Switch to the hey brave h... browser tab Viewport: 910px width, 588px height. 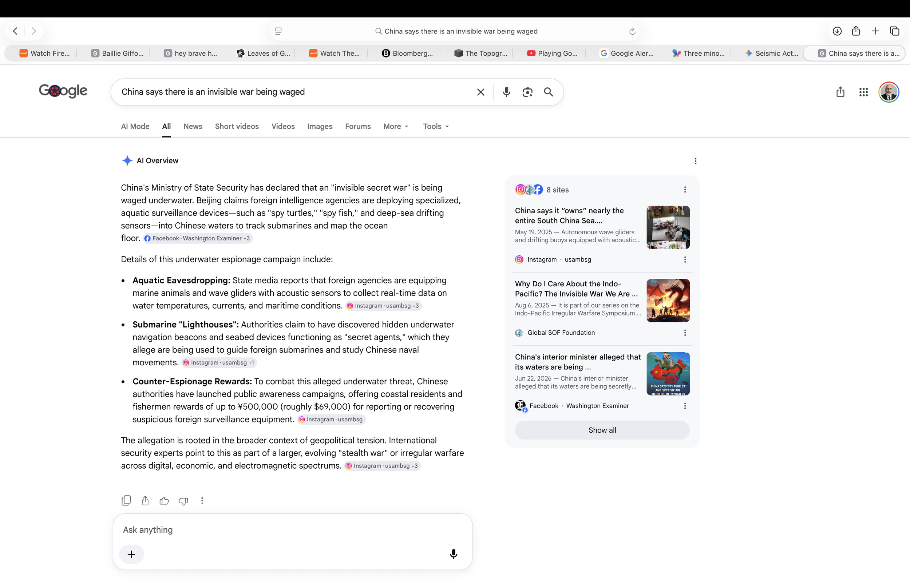(x=190, y=53)
